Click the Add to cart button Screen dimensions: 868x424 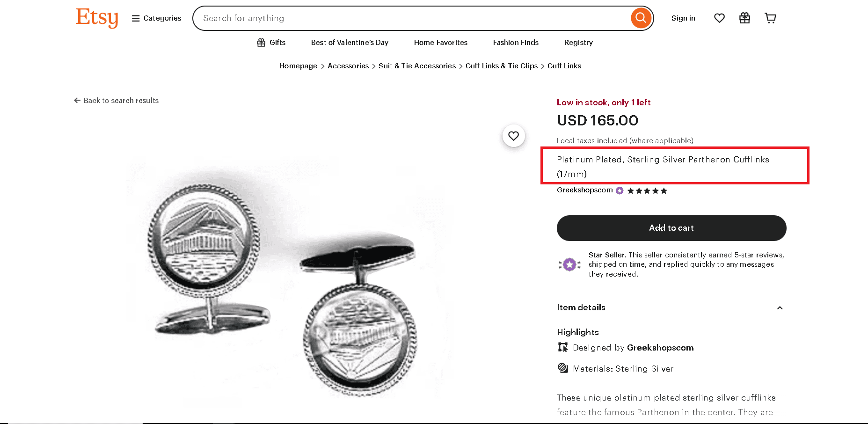(671, 228)
